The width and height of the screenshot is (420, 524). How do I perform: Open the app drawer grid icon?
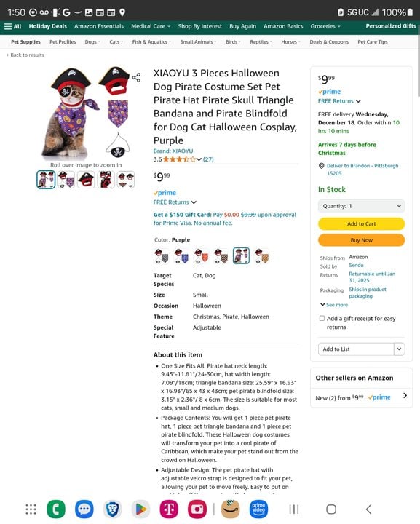coord(31,509)
